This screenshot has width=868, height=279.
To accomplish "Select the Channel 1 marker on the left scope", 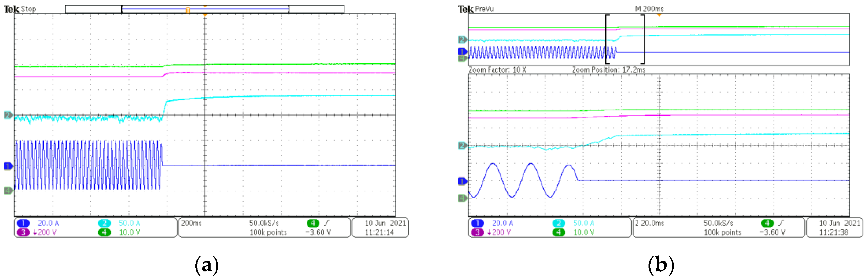I will [8, 166].
